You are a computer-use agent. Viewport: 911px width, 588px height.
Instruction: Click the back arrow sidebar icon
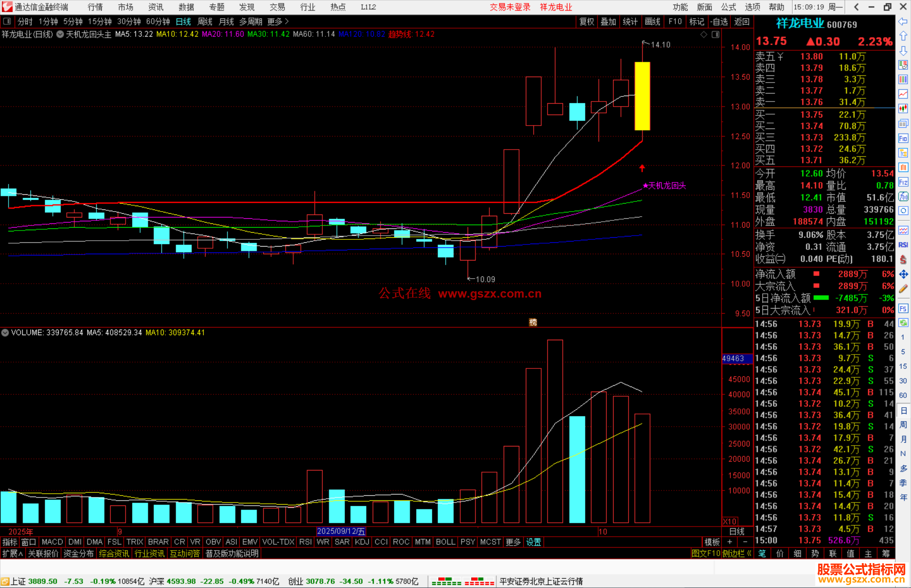pos(903,21)
